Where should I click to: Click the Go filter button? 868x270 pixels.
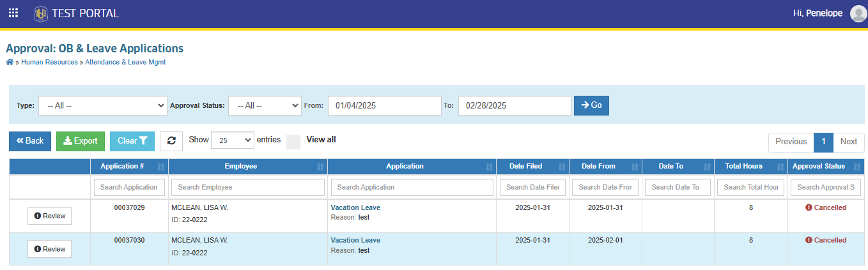pyautogui.click(x=591, y=105)
